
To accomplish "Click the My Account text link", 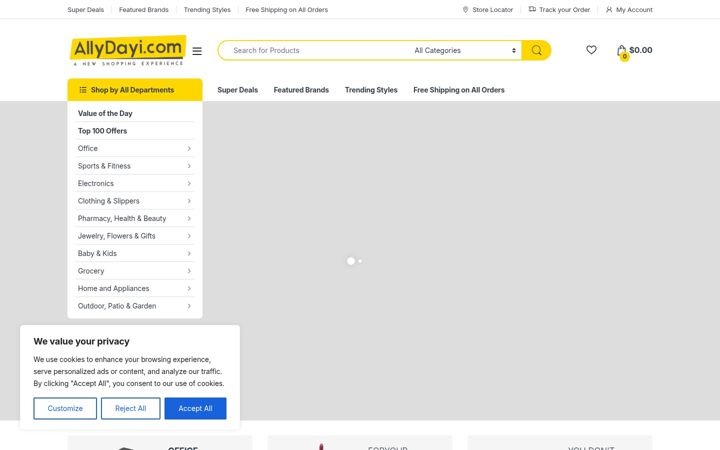I will coord(634,10).
